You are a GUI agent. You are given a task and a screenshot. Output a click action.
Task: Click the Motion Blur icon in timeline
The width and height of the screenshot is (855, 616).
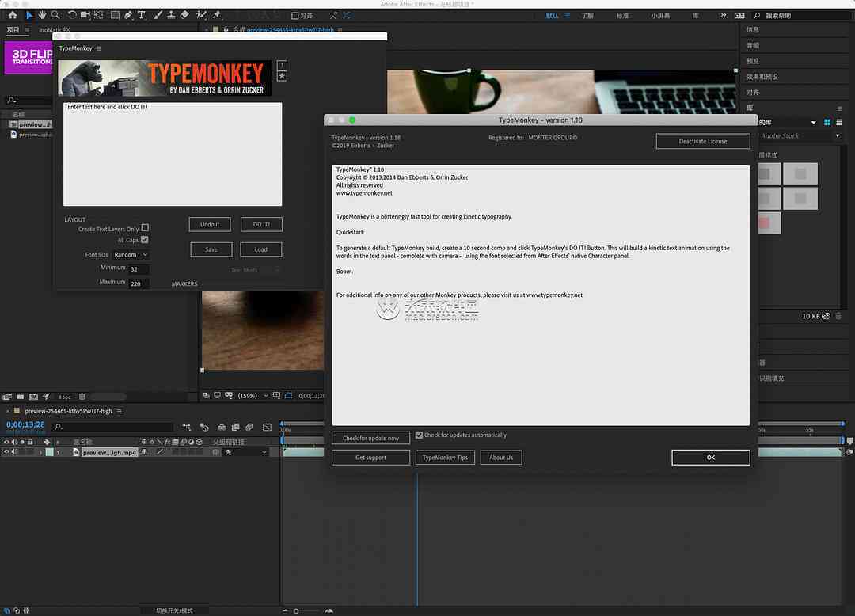(249, 428)
